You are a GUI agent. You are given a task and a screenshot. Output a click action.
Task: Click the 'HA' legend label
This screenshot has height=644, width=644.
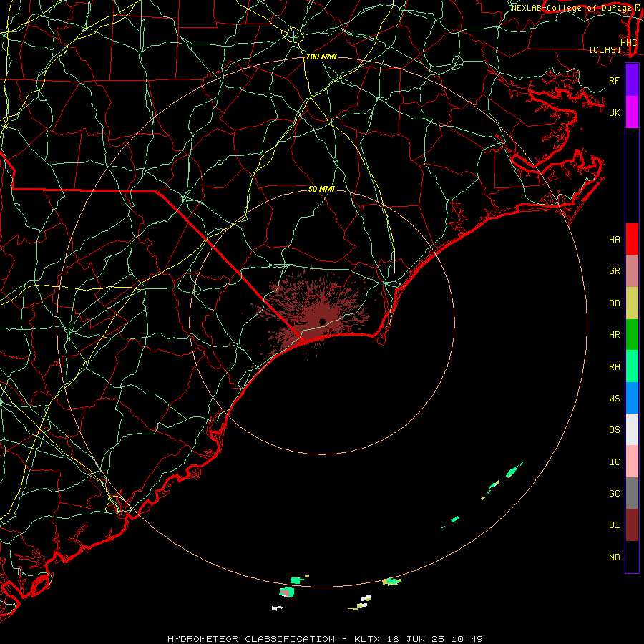614,240
